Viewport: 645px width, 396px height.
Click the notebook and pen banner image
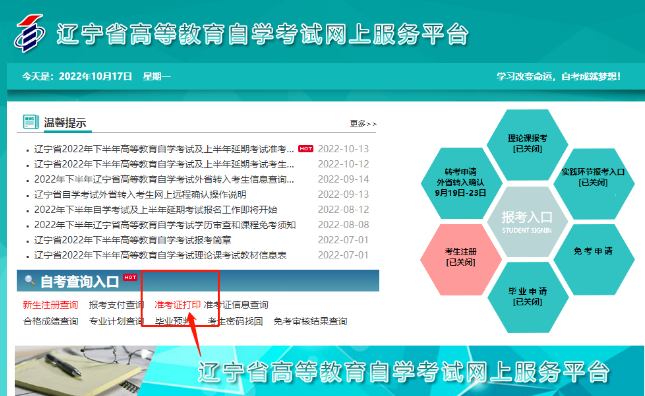click(x=85, y=371)
